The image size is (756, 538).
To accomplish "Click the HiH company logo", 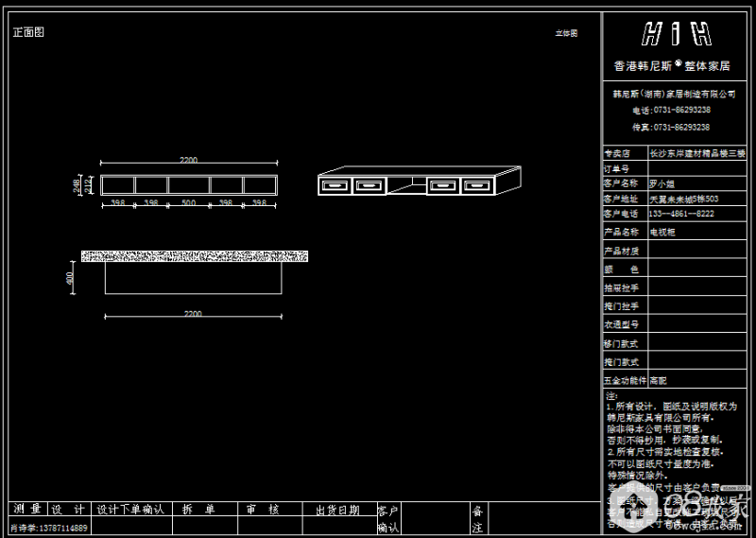I will [676, 35].
